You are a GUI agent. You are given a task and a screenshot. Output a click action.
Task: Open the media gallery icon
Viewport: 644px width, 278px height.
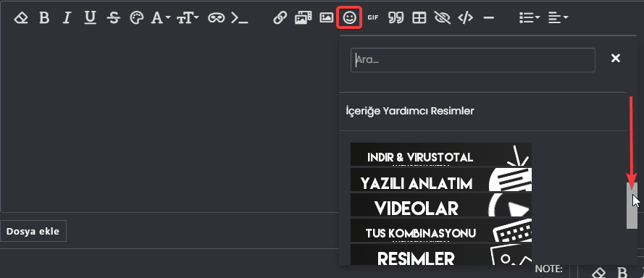[303, 17]
